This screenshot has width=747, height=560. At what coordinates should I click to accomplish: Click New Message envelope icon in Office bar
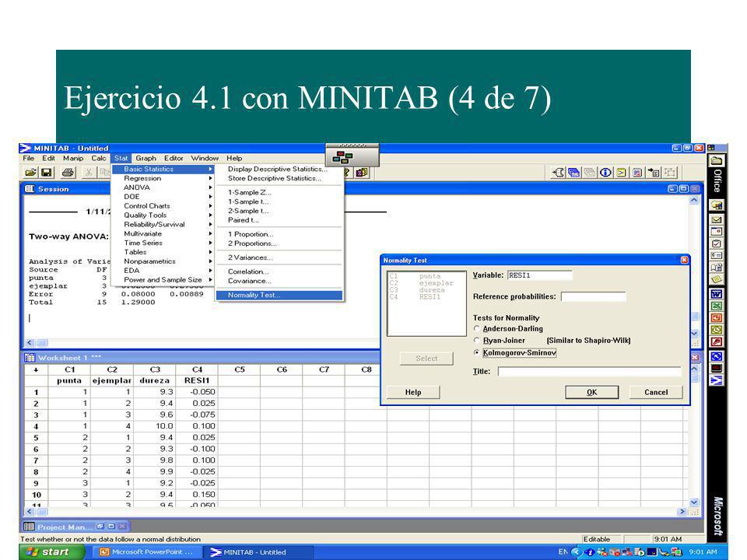(x=717, y=219)
